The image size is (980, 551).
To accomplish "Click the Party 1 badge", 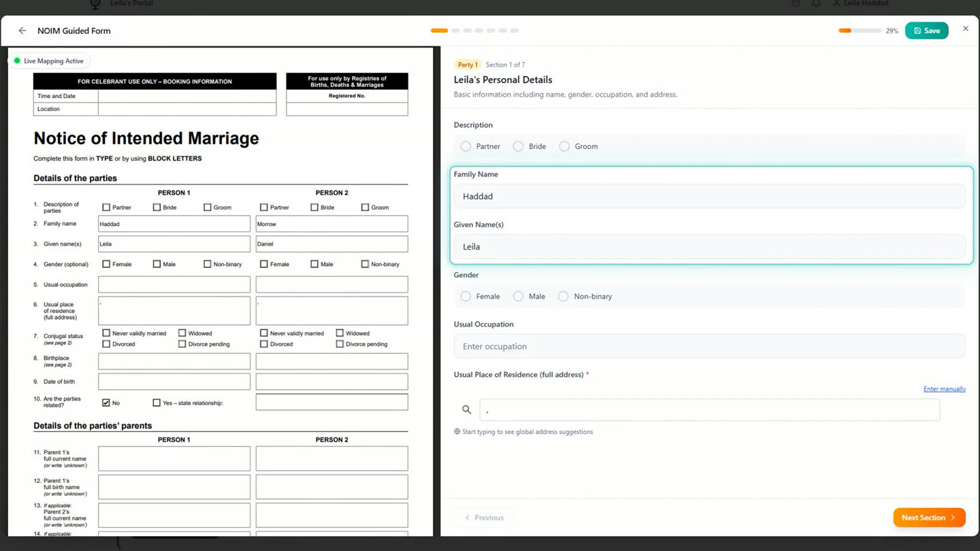I will pos(468,65).
